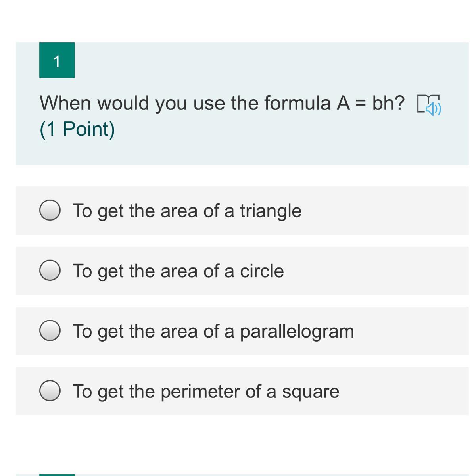Image resolution: width=476 pixels, height=476 pixels.
Task: Pick the perimeter of a square radio
Action: point(50,391)
